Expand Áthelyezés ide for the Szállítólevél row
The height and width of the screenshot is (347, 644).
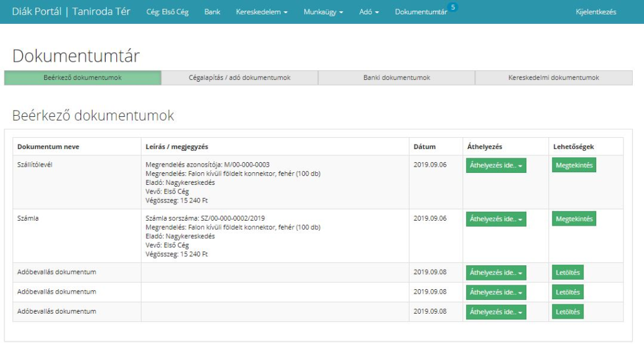[496, 166]
